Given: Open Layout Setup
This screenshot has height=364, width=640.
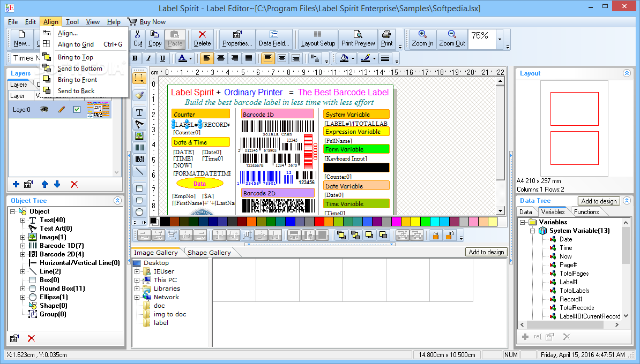Looking at the screenshot, I should click(318, 39).
